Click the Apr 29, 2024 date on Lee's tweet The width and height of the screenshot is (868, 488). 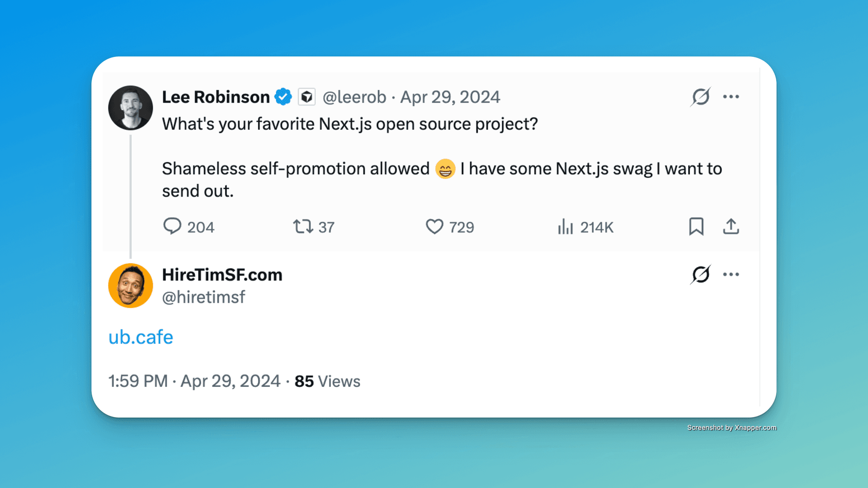[x=450, y=97]
